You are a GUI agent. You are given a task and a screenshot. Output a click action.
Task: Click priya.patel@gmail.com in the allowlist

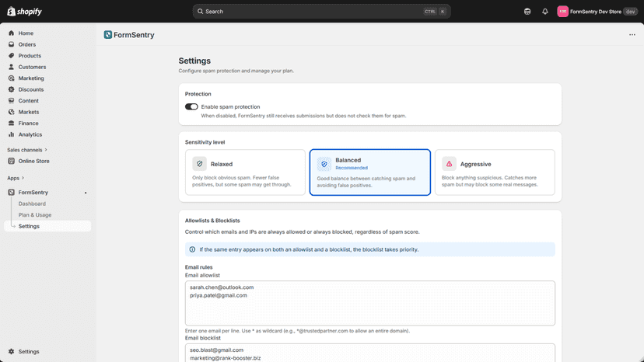point(219,295)
